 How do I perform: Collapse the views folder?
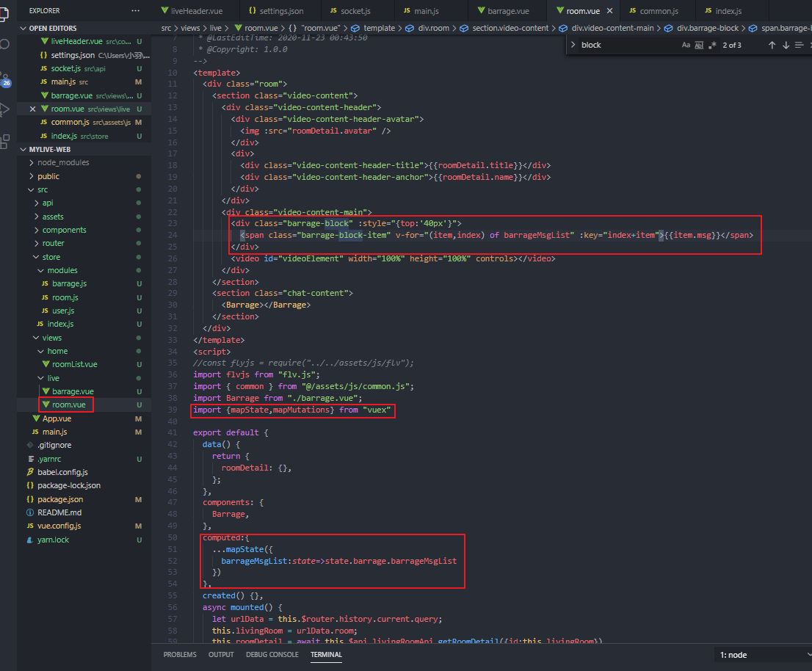point(52,338)
